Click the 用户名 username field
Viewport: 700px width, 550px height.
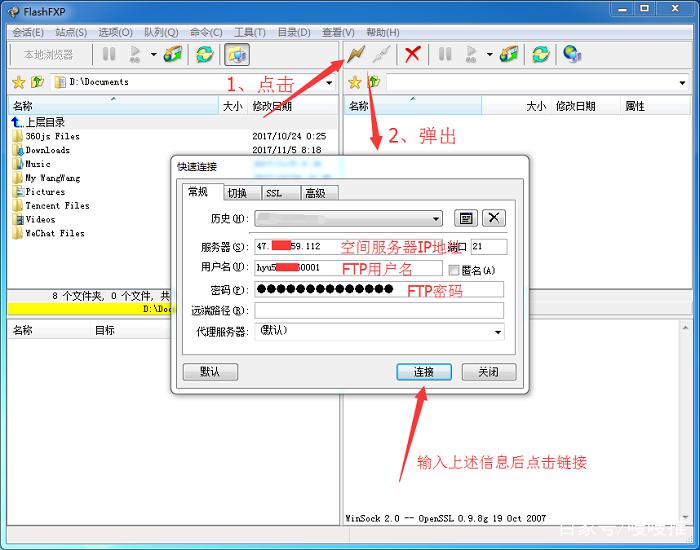[x=348, y=267]
